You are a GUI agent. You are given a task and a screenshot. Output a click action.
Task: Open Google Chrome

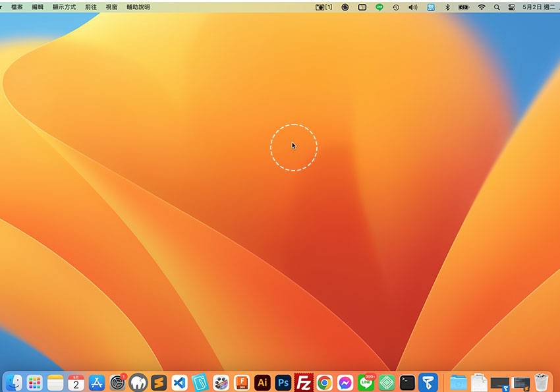tap(325, 383)
